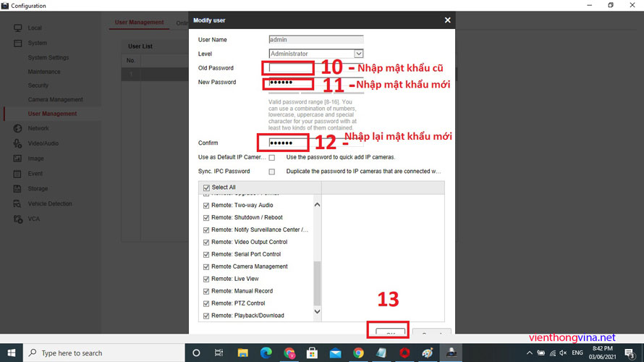Open the taskbar clock and date

(603, 353)
